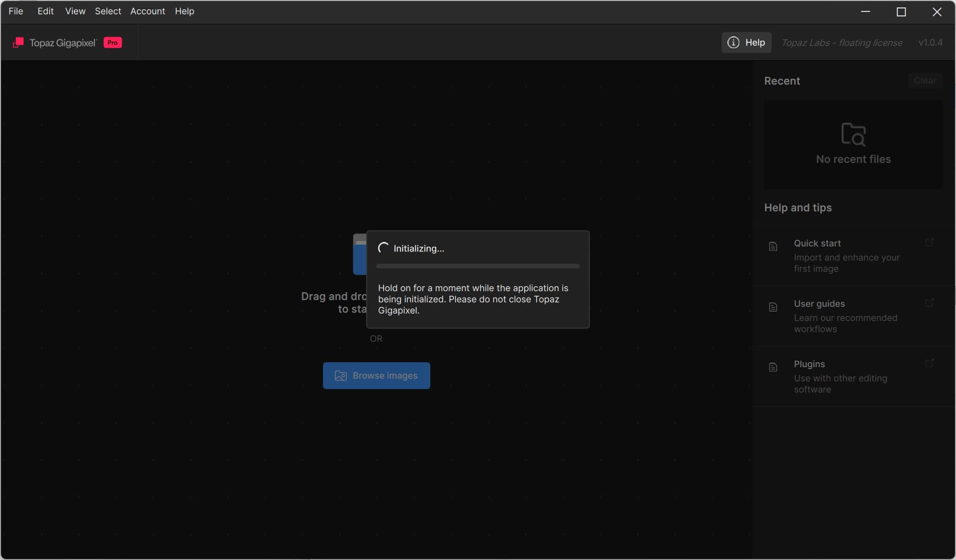Click the red Pro badge
This screenshot has height=560, width=956.
click(113, 43)
